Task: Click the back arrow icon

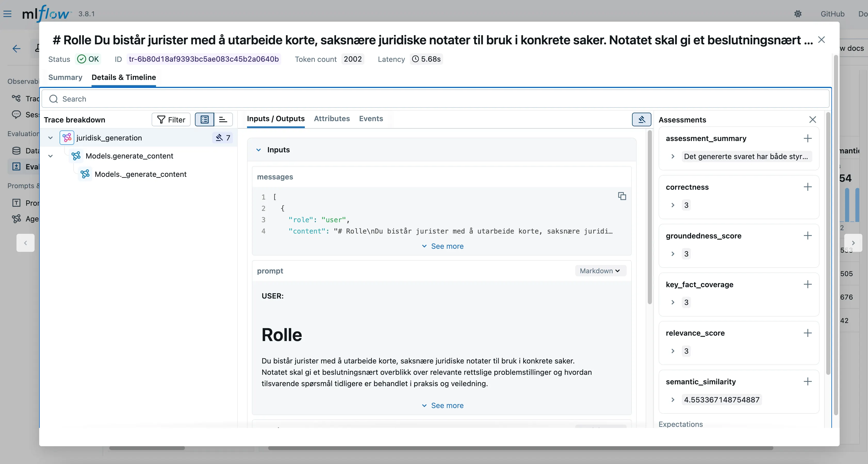Action: pyautogui.click(x=16, y=48)
